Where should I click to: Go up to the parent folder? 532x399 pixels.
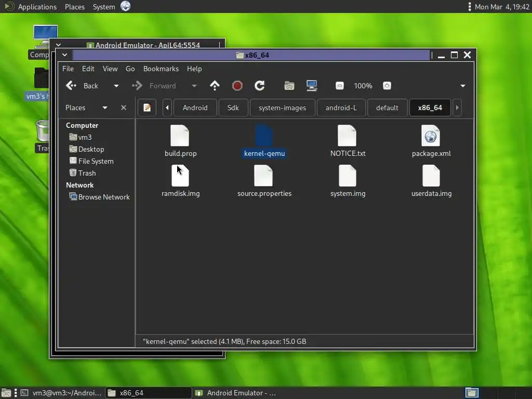[215, 86]
